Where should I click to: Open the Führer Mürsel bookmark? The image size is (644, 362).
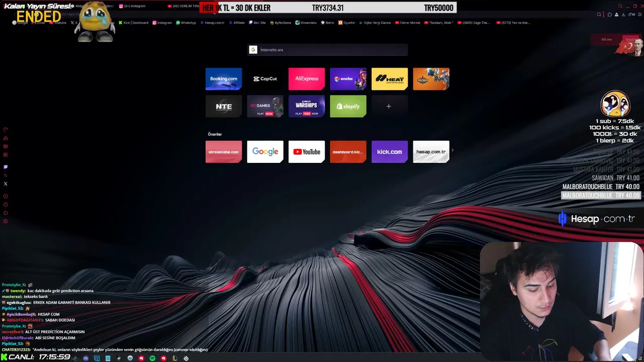pos(408,23)
